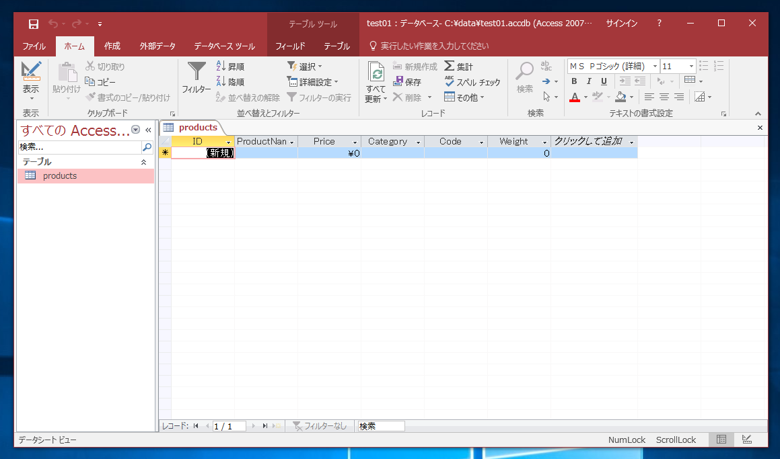This screenshot has height=459, width=780.
Task: Click the font color A icon
Action: [x=575, y=97]
